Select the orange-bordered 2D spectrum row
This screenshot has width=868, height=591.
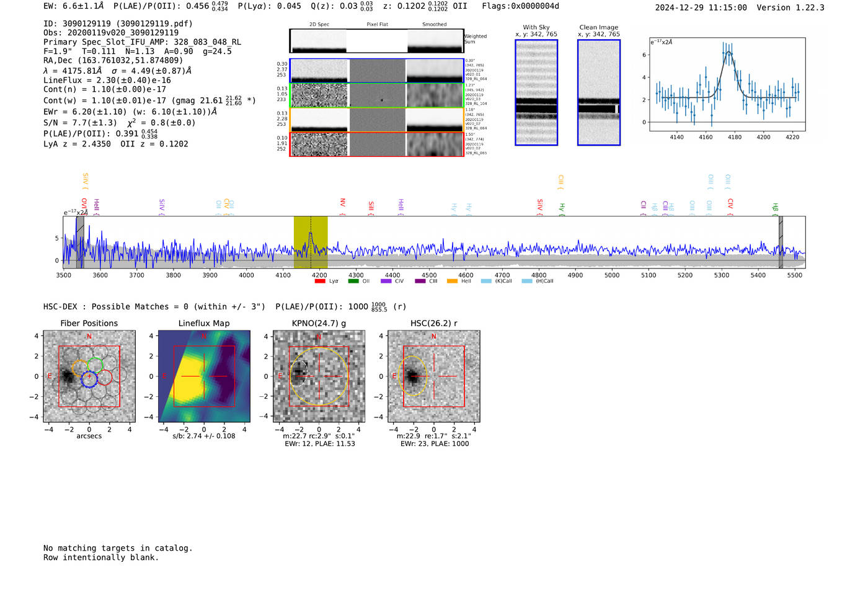click(377, 120)
